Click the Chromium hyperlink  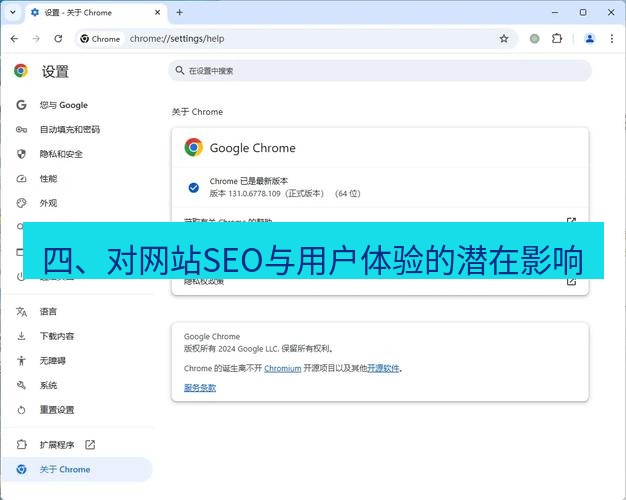click(x=283, y=368)
